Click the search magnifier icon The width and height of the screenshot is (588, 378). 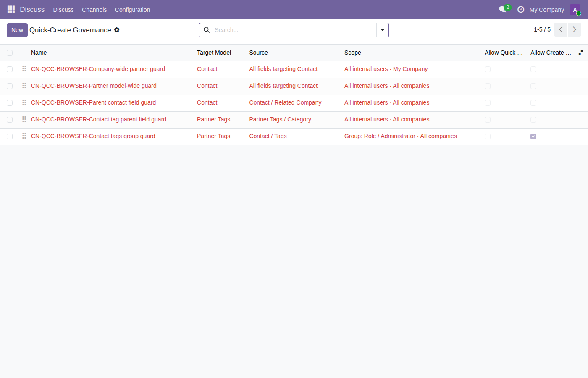pos(207,30)
